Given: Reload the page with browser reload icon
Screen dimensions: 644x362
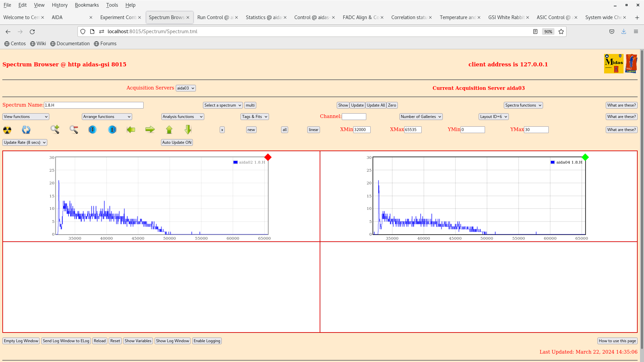Looking at the screenshot, I should [x=32, y=32].
